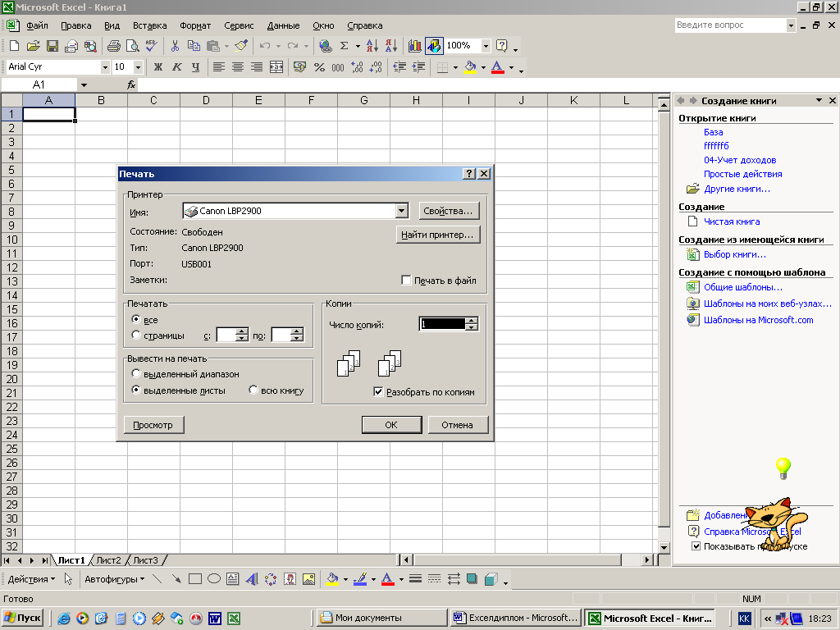The height and width of the screenshot is (630, 840).
Task: Open the fill color dropdown arrow
Action: 483,67
